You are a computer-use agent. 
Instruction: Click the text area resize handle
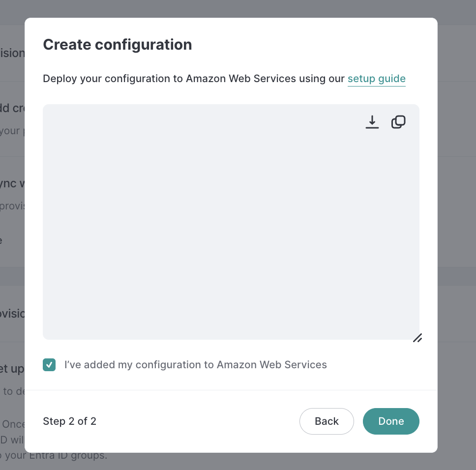[417, 338]
